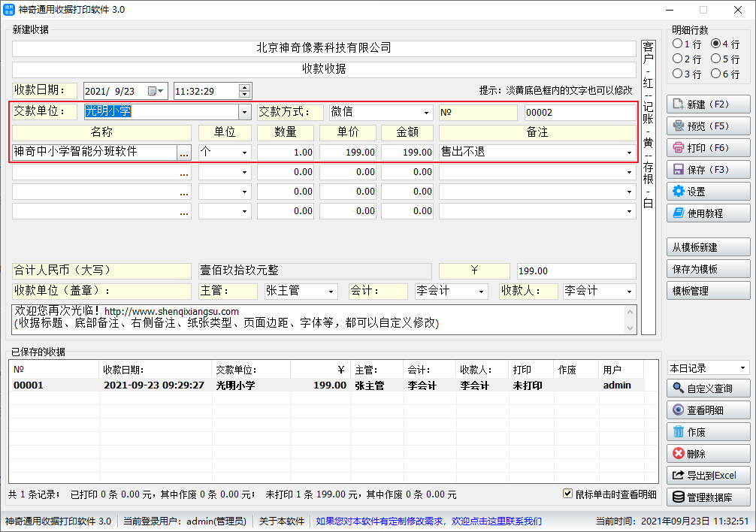Create a new receipt with 新建 (F2)
This screenshot has height=532, width=756.
(708, 104)
